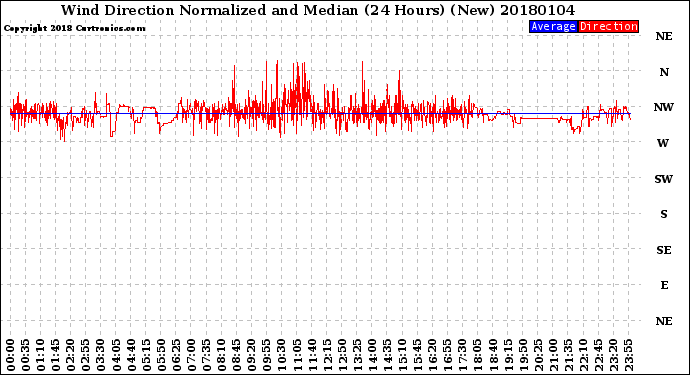Click the SW direction axis label

[x=663, y=179]
